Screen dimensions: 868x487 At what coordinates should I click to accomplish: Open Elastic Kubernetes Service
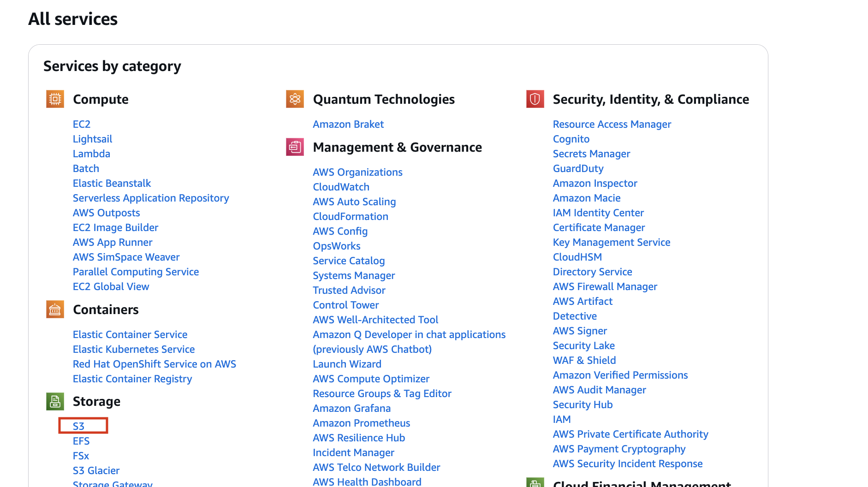(x=134, y=349)
